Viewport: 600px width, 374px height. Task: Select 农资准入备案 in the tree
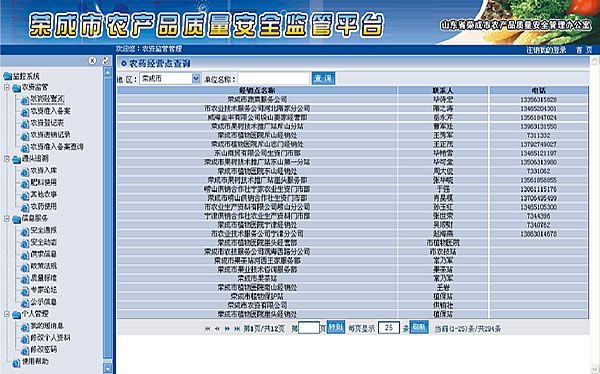[x=50, y=111]
